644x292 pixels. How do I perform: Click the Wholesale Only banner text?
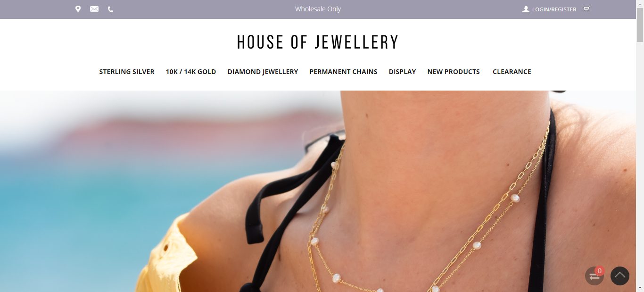[x=318, y=9]
